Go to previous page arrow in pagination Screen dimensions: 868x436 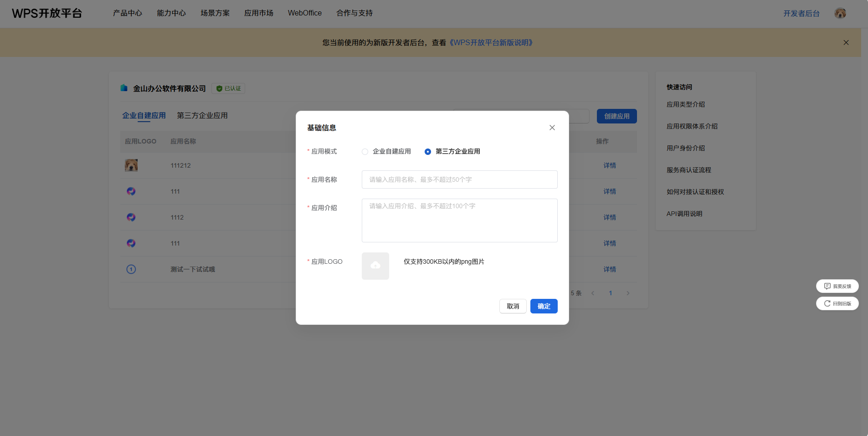click(593, 293)
